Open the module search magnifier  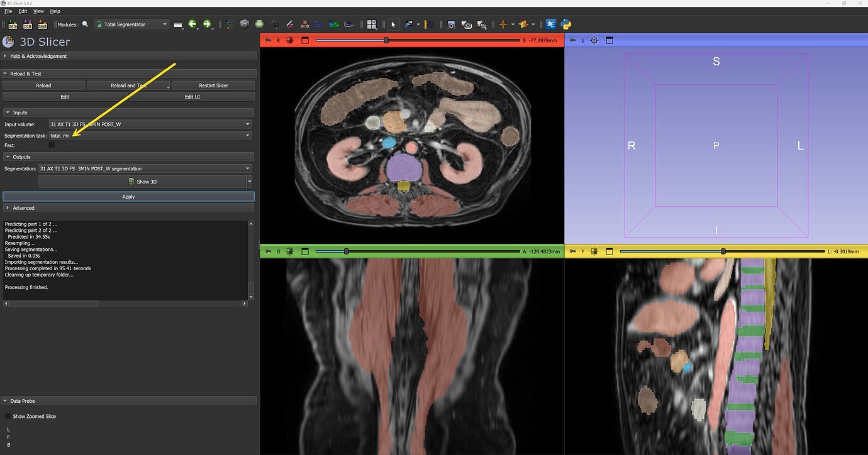pyautogui.click(x=85, y=25)
